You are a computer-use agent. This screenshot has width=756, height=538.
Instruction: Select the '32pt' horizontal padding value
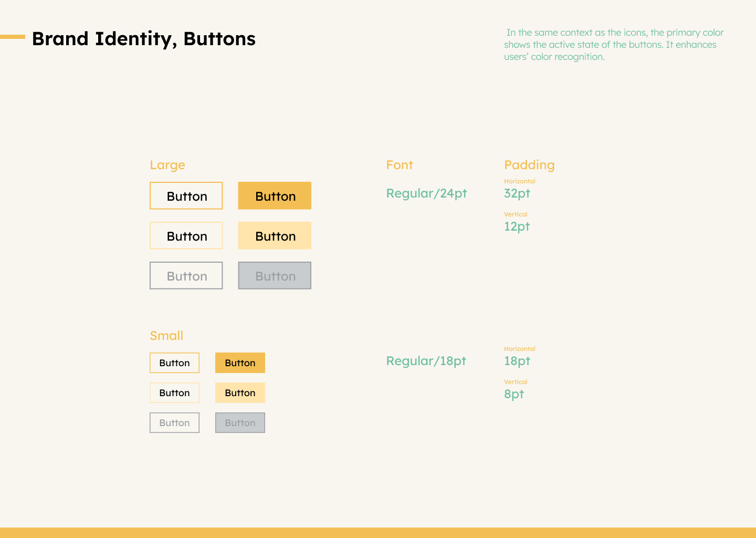[517, 193]
